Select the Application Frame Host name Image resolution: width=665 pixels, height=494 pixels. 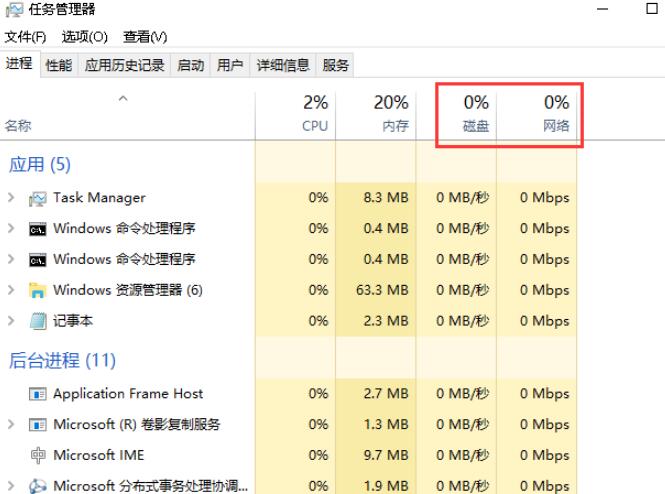tap(128, 394)
